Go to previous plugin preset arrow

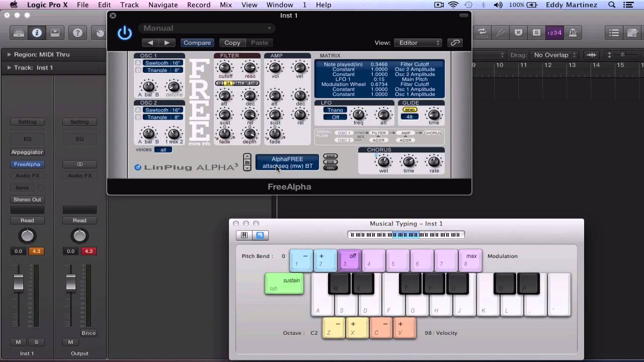tap(150, 43)
